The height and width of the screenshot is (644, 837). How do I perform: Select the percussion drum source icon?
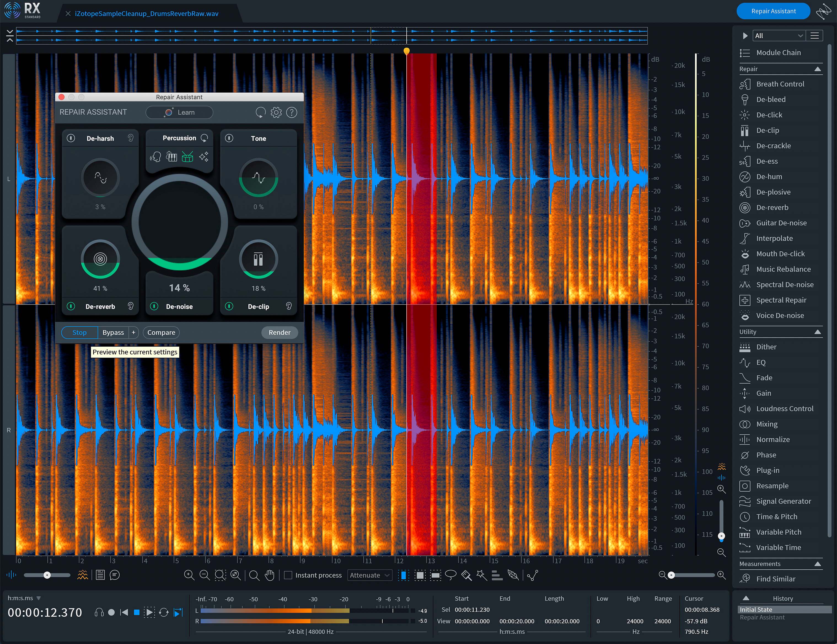[187, 157]
